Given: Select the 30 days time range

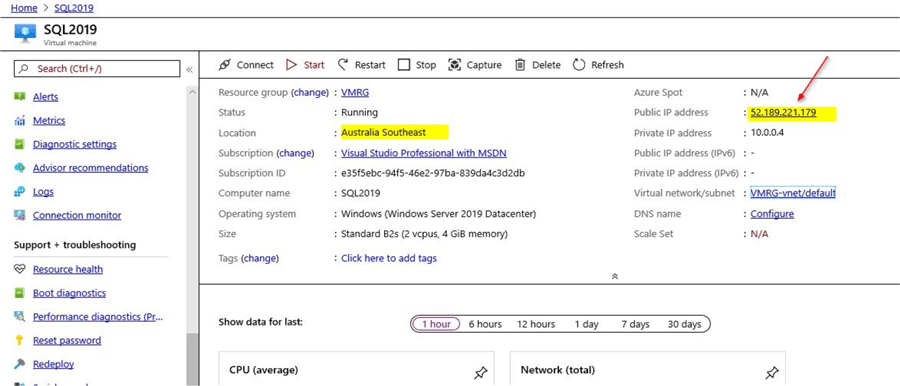Looking at the screenshot, I should point(684,324).
